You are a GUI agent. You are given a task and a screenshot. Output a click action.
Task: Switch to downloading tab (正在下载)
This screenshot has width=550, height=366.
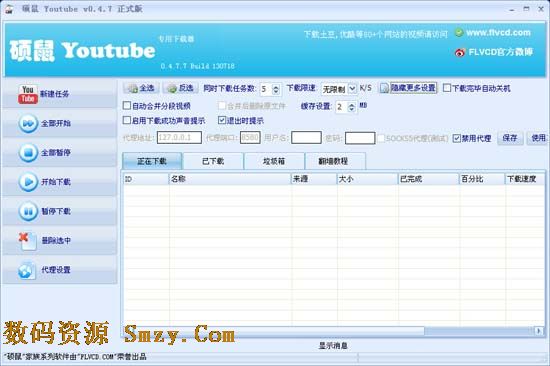click(152, 161)
